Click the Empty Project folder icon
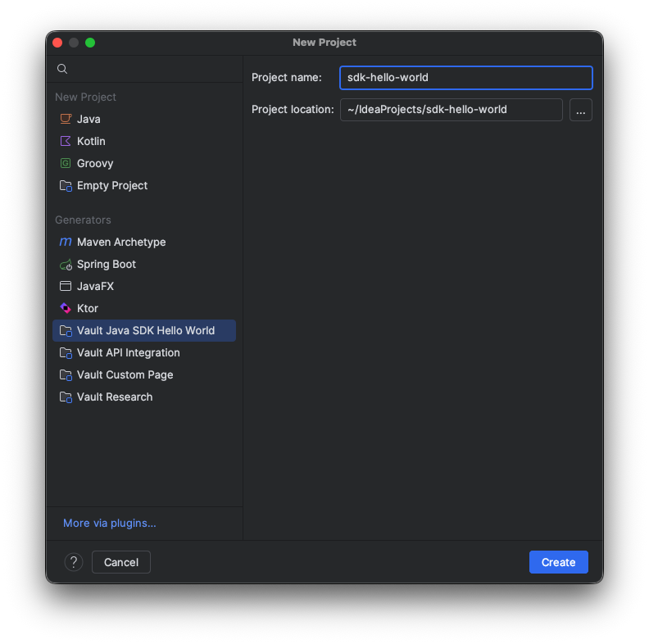Image resolution: width=649 pixels, height=644 pixels. (x=66, y=186)
